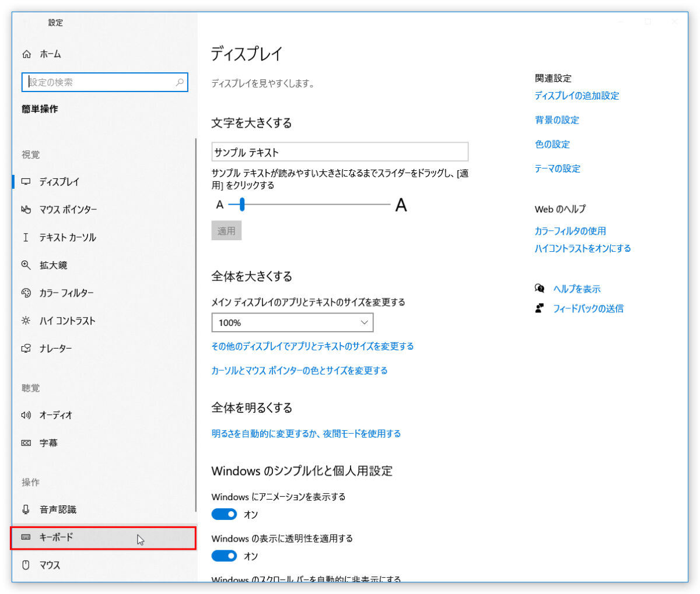The width and height of the screenshot is (700, 594).
Task: Click the ヘルプを表示 chat bubble icon
Action: tap(540, 289)
